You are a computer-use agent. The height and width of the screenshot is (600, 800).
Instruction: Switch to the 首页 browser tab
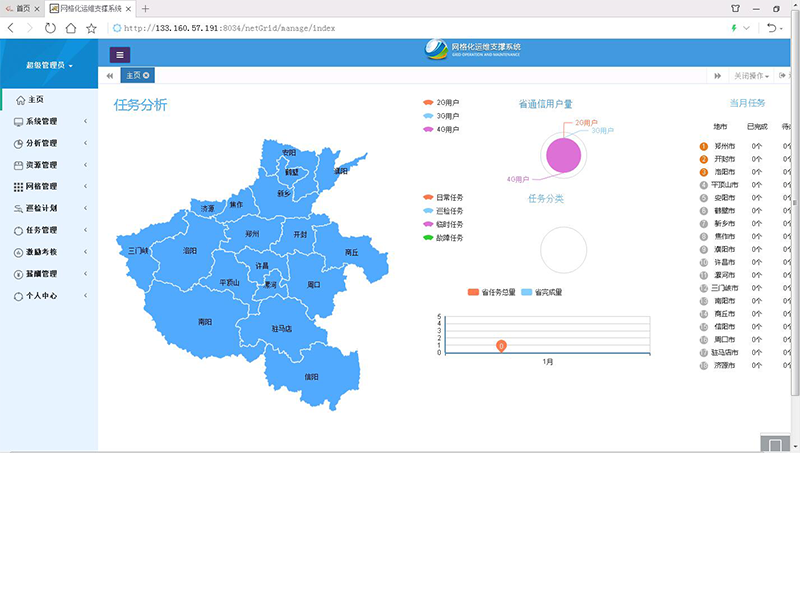click(x=20, y=8)
